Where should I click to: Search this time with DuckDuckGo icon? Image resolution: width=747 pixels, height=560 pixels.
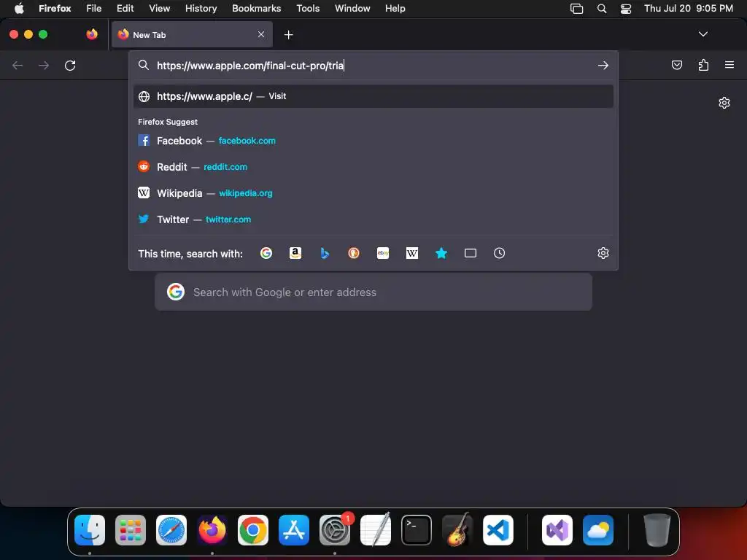pos(354,253)
